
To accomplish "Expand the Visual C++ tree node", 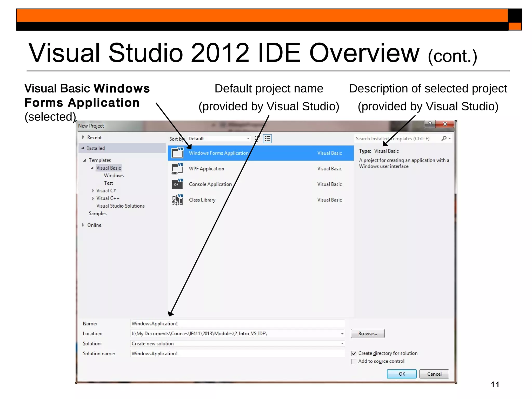I will click(x=92, y=198).
